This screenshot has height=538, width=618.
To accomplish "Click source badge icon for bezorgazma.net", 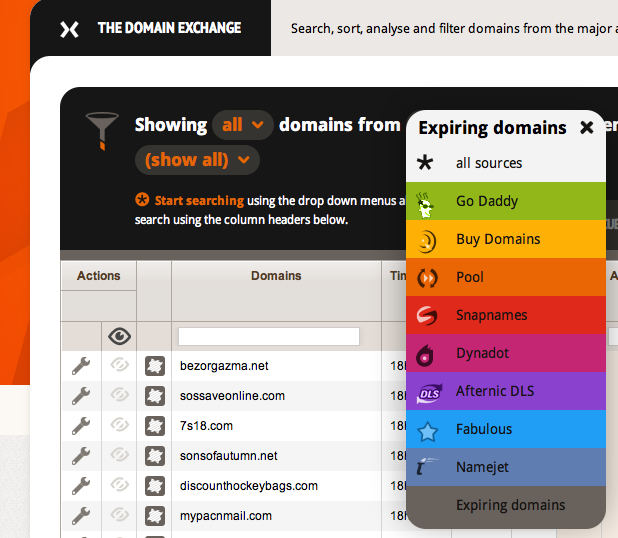I will (155, 366).
